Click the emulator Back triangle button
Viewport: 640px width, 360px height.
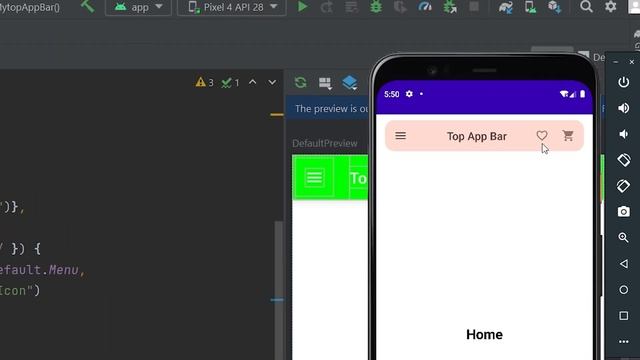tap(623, 264)
